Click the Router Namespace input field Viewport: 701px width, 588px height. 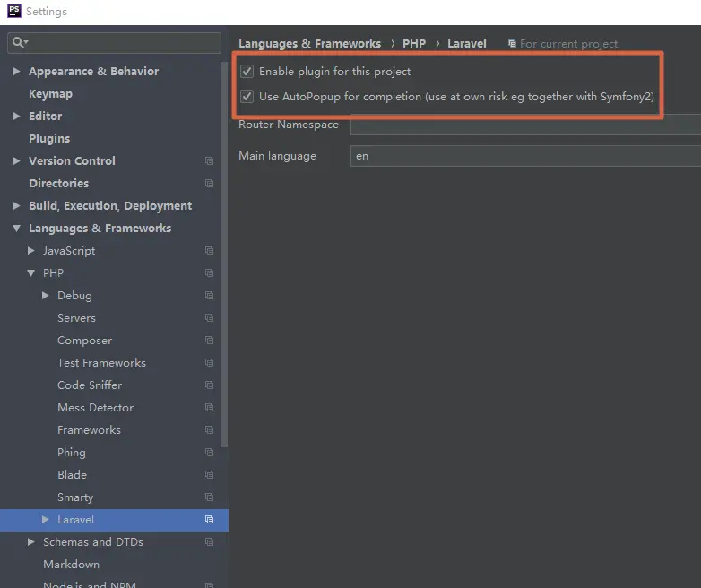[x=525, y=125]
